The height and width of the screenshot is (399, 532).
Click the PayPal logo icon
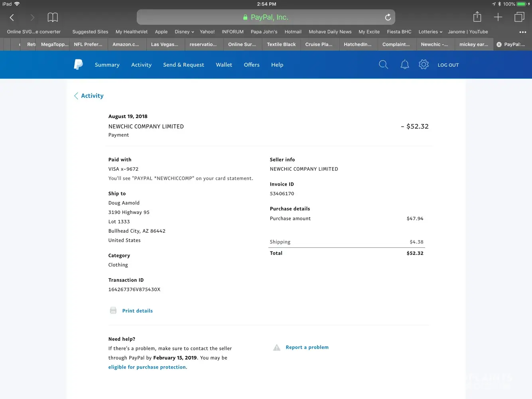[x=78, y=64]
